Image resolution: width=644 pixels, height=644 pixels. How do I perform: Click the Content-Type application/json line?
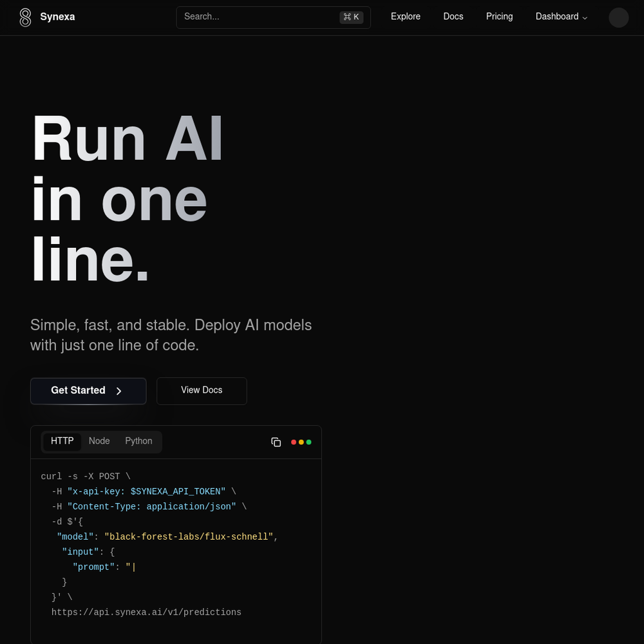tap(149, 506)
